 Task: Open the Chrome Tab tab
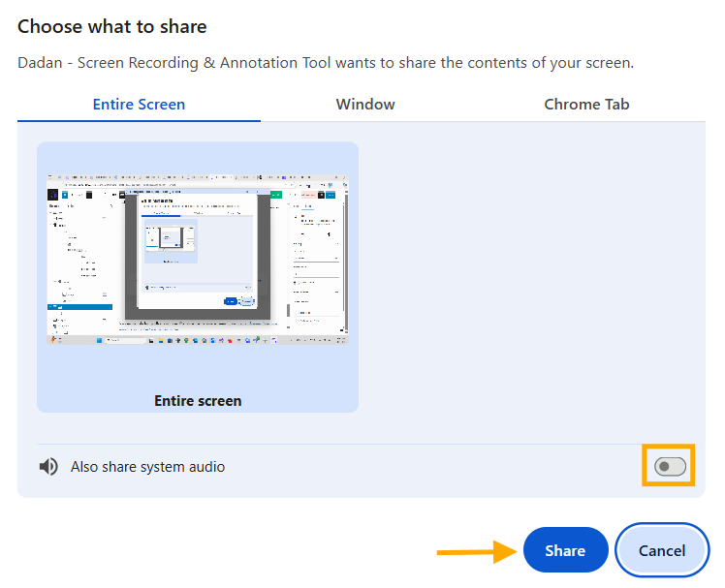pyautogui.click(x=586, y=105)
